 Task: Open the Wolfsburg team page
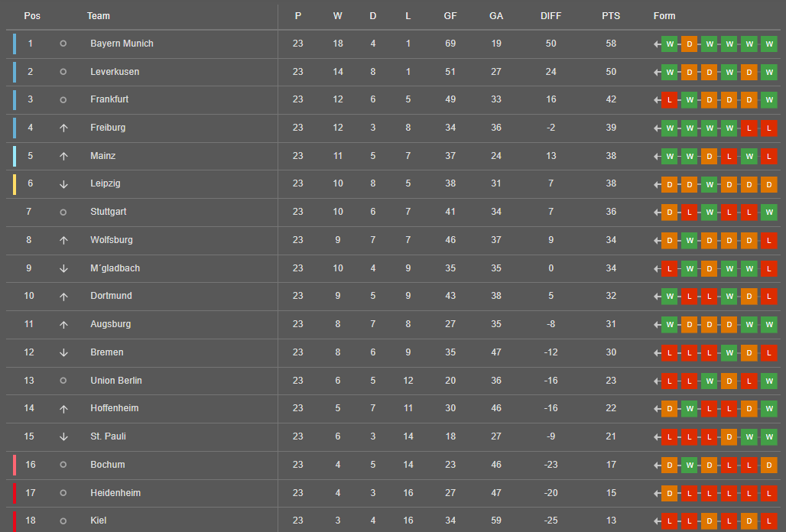[x=112, y=240]
